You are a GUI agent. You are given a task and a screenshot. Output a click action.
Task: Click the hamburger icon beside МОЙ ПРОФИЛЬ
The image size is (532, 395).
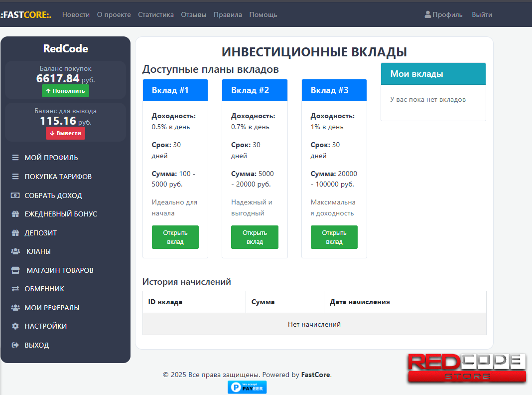click(x=15, y=158)
